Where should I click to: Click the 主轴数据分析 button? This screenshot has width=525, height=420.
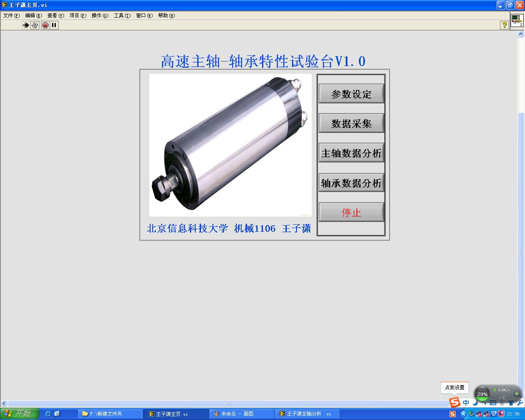352,153
